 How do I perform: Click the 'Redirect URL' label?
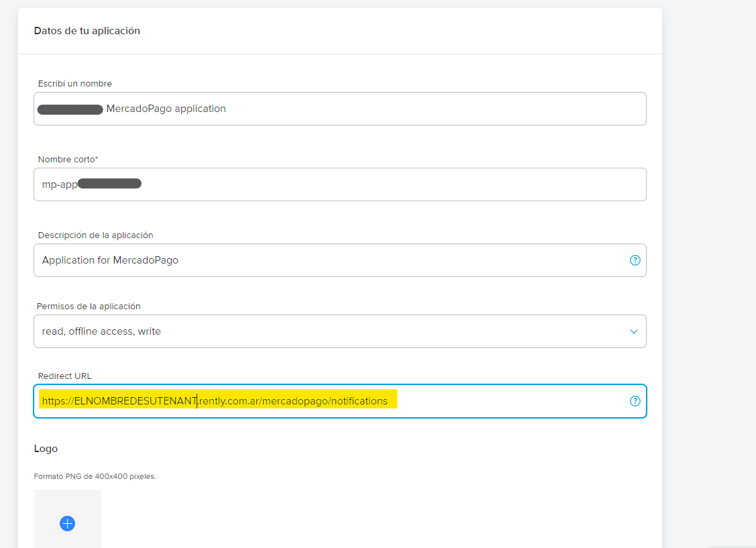click(64, 376)
